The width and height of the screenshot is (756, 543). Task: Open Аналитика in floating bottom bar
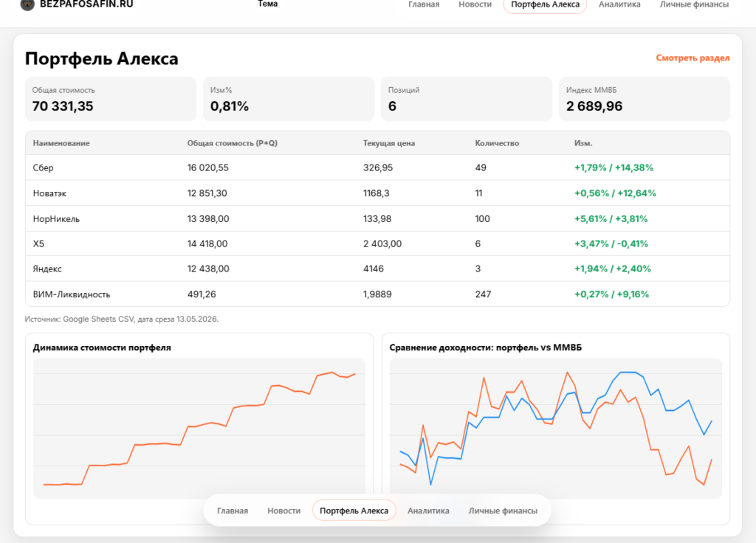(428, 511)
